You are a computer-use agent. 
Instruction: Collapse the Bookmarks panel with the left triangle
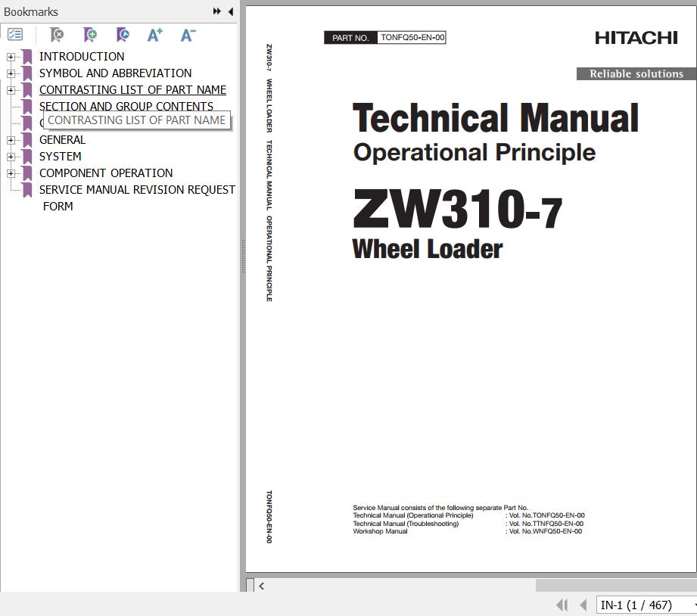pos(231,11)
